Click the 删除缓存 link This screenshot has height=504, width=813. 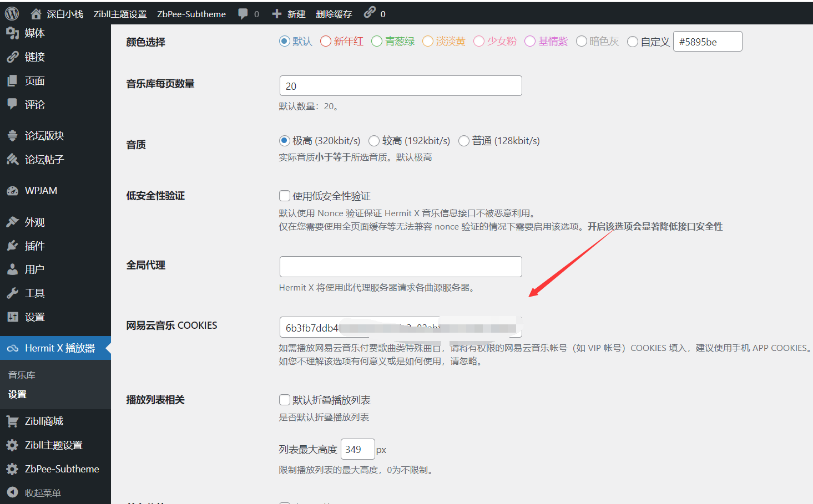click(x=332, y=14)
